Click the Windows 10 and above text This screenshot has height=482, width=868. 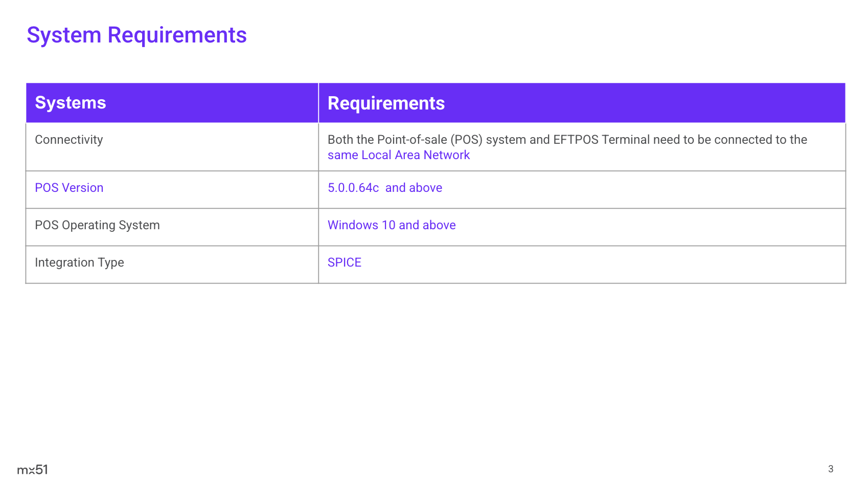tap(391, 225)
